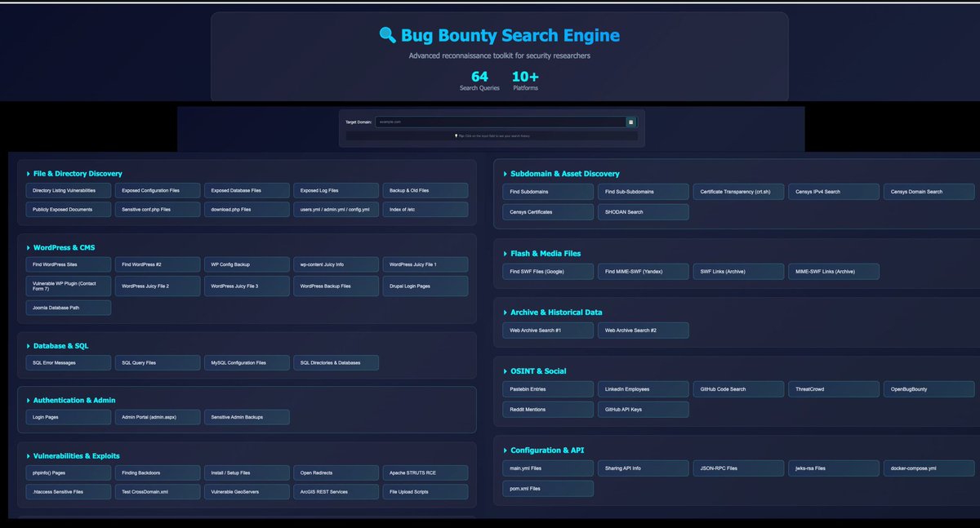Open the GitHub Code Search query
The image size is (980, 528).
738,388
